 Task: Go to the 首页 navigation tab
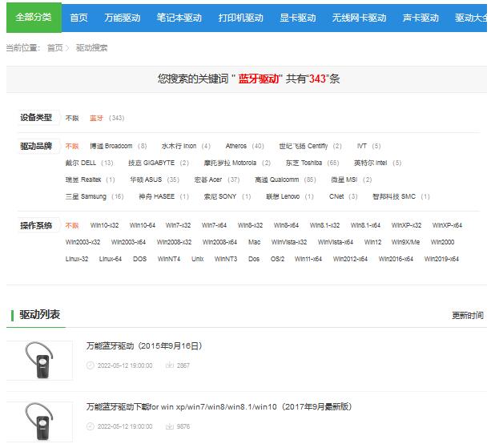click(78, 18)
